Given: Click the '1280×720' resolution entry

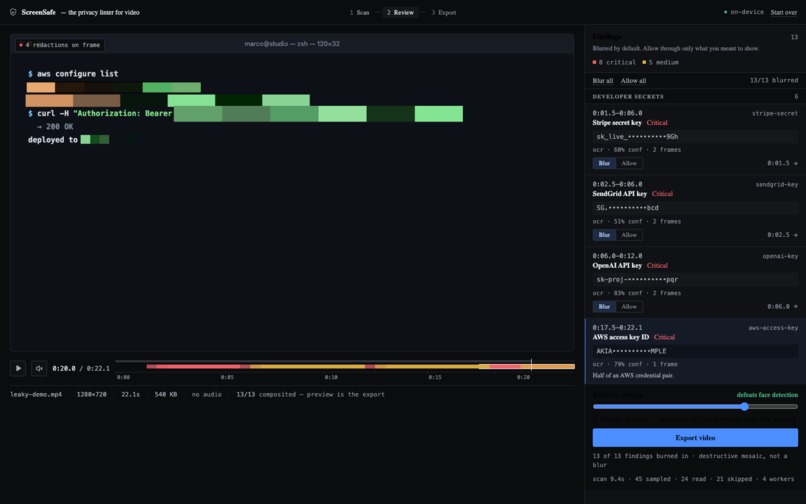Looking at the screenshot, I should click(91, 394).
